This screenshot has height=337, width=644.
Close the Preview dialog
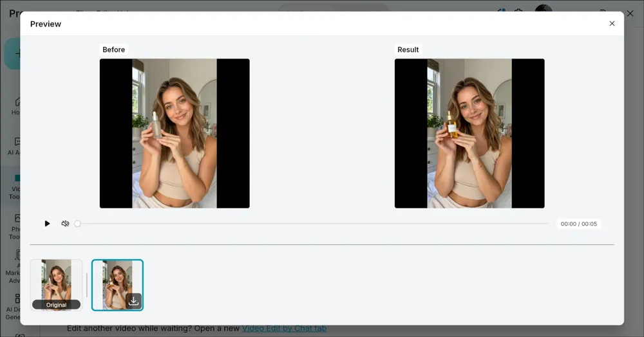(x=612, y=23)
